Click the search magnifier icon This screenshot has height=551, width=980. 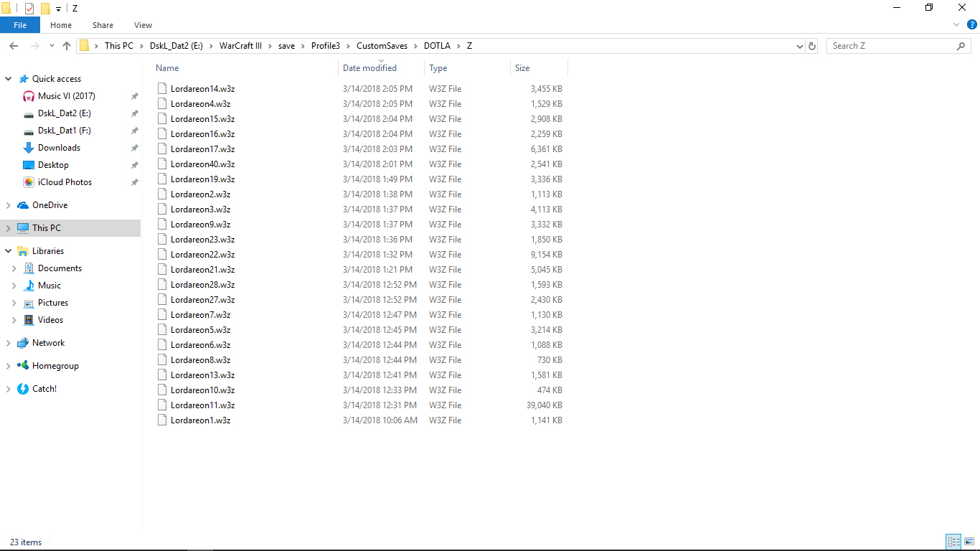(961, 46)
